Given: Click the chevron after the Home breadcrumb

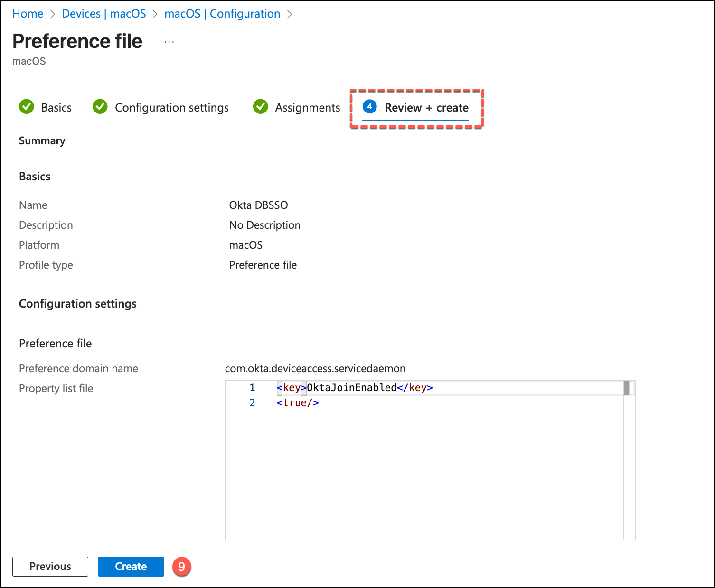Looking at the screenshot, I should pos(53,14).
